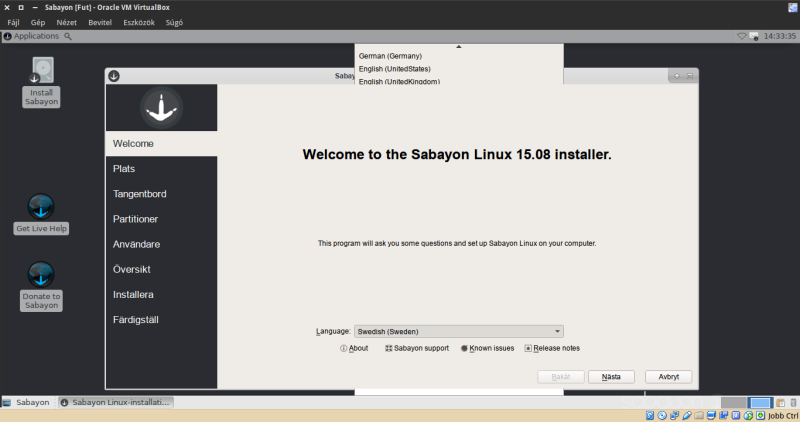
Task: Open the Gép menu
Action: click(x=38, y=22)
